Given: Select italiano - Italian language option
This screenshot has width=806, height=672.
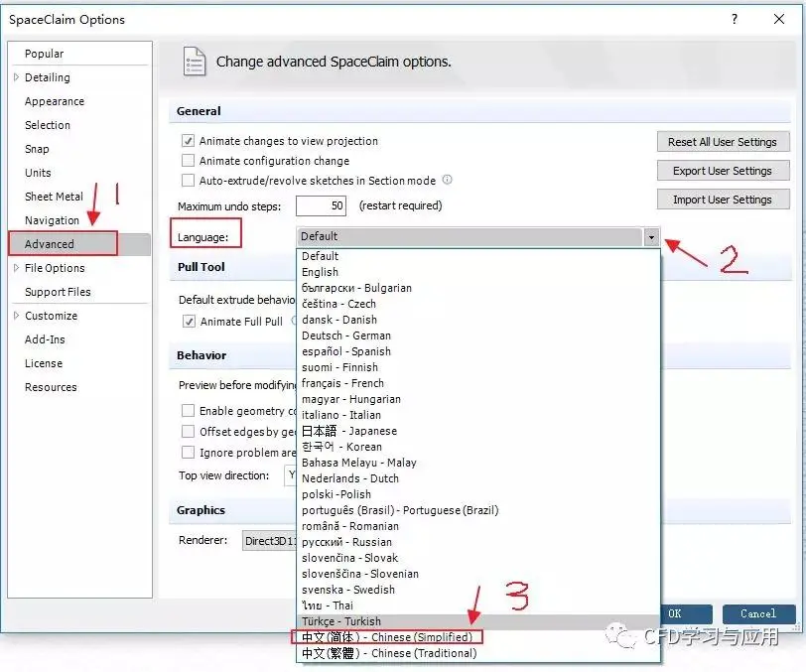Looking at the screenshot, I should pyautogui.click(x=478, y=415).
